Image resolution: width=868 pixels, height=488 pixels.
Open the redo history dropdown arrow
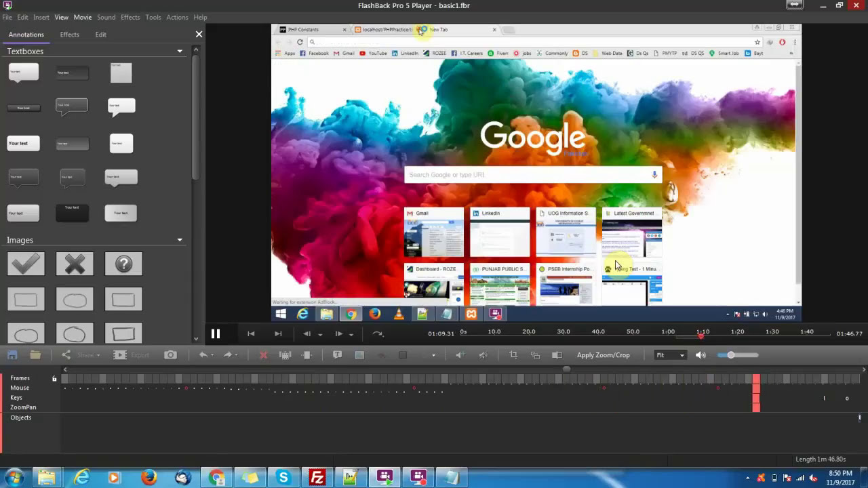[236, 355]
